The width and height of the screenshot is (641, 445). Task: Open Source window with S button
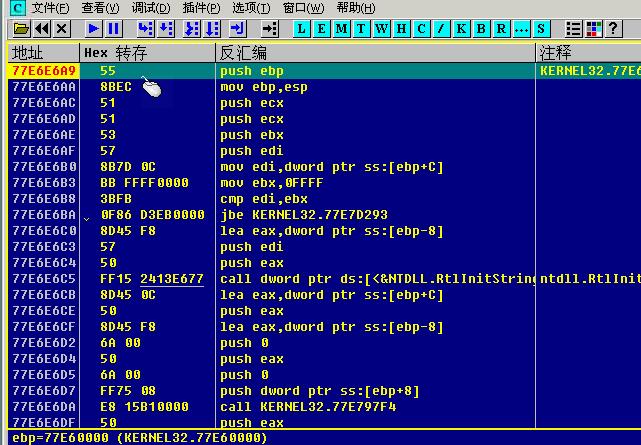[541, 29]
